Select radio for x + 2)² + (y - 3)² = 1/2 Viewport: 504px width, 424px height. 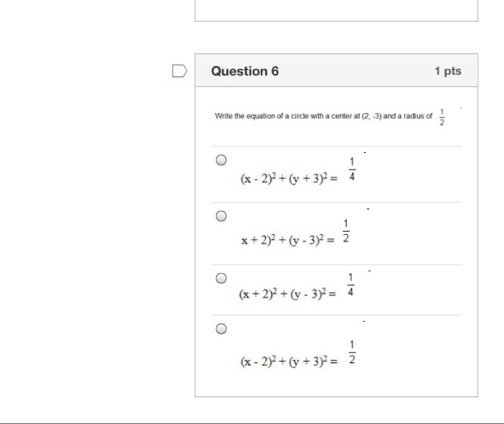221,216
